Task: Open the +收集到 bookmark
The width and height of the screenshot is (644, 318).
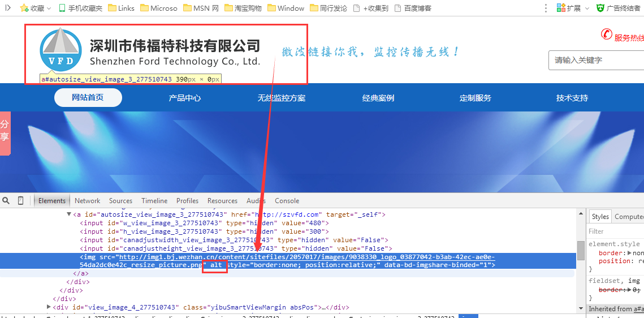Action: click(371, 8)
